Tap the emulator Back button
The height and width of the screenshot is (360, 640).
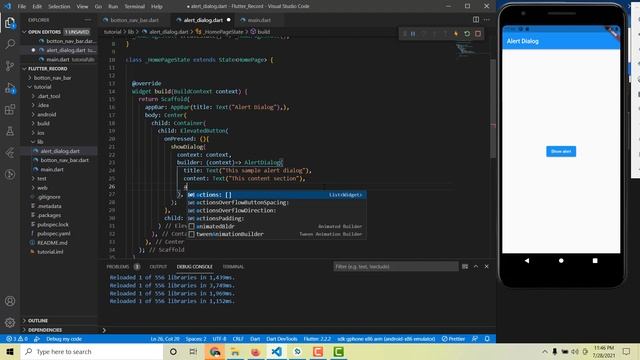527,260
